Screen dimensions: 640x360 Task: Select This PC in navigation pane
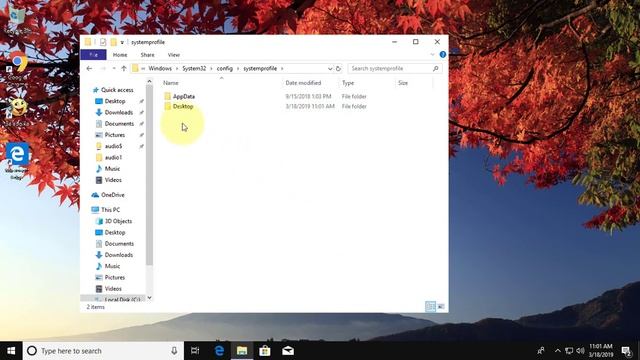pyautogui.click(x=110, y=210)
